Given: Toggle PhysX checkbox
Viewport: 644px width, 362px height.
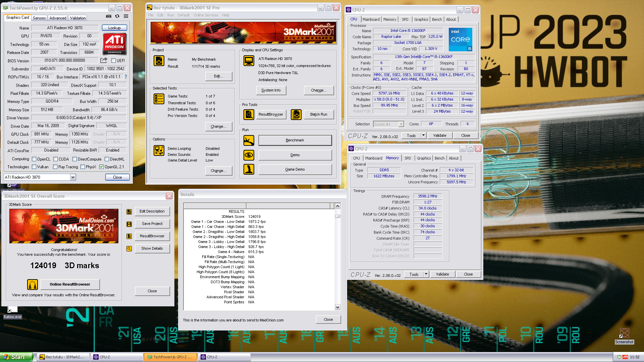Looking at the screenshot, I should click(83, 167).
